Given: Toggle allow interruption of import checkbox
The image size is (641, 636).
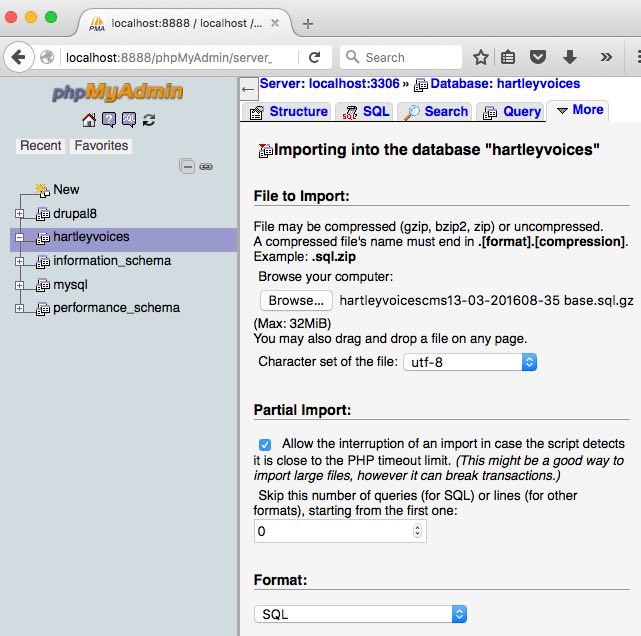Looking at the screenshot, I should pos(264,444).
